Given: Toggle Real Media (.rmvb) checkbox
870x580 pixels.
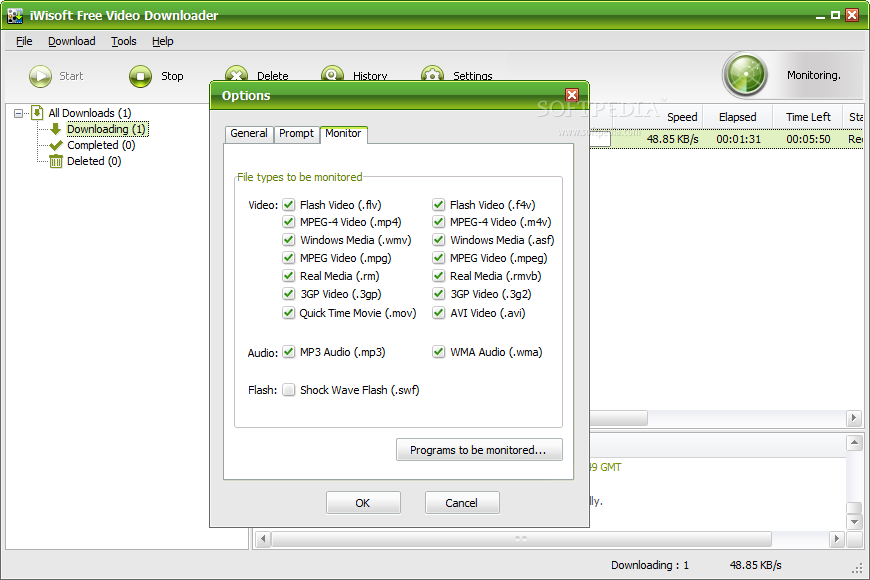Looking at the screenshot, I should [438, 275].
